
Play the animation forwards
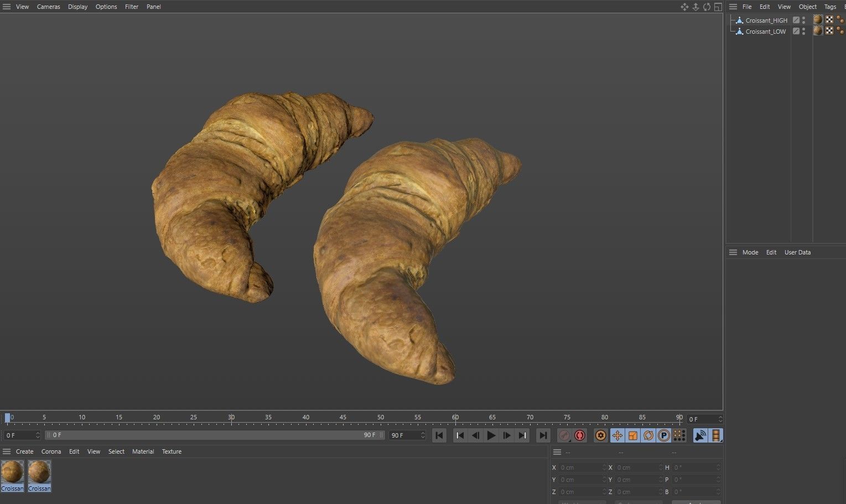(491, 435)
